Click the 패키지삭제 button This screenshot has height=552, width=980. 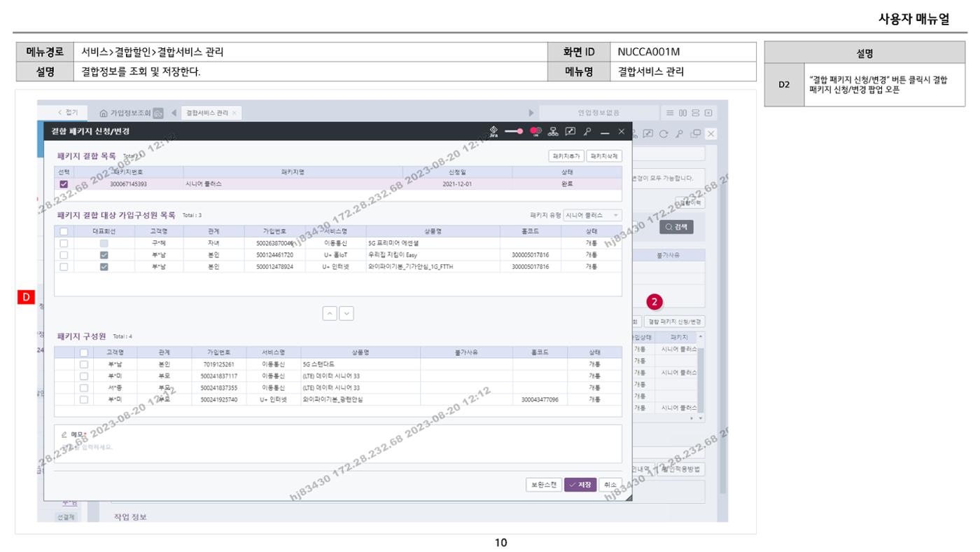click(x=604, y=156)
